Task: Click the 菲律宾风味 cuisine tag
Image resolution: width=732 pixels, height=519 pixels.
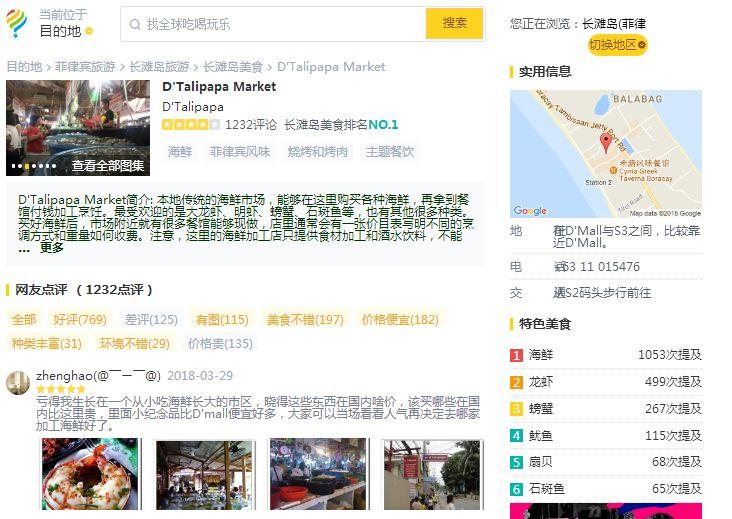Action: tap(240, 152)
